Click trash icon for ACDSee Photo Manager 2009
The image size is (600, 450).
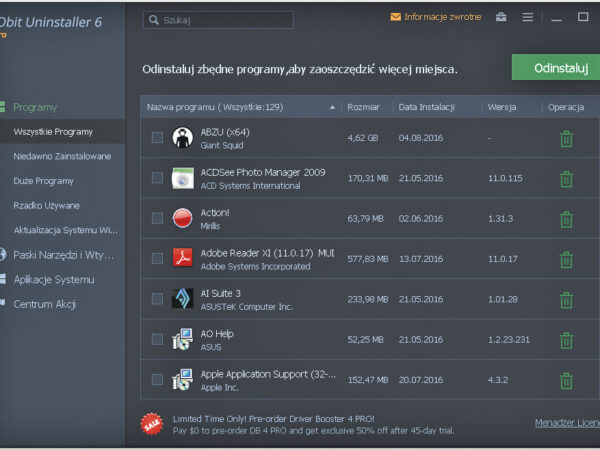click(566, 178)
